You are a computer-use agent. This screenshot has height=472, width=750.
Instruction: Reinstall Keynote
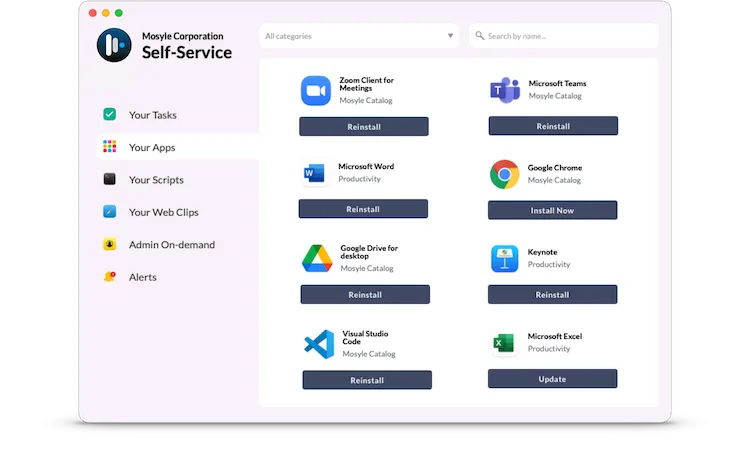point(552,295)
